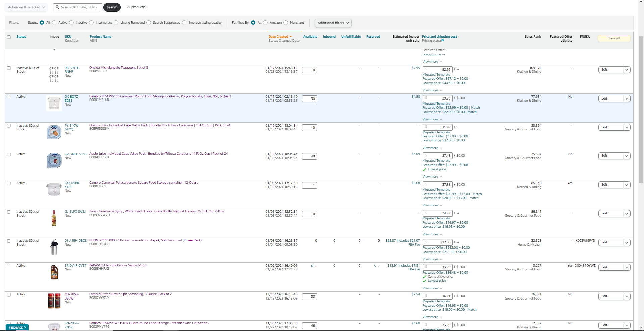The width and height of the screenshot is (644, 331).
Task: Select the Listing Removed filter
Action: tap(116, 23)
